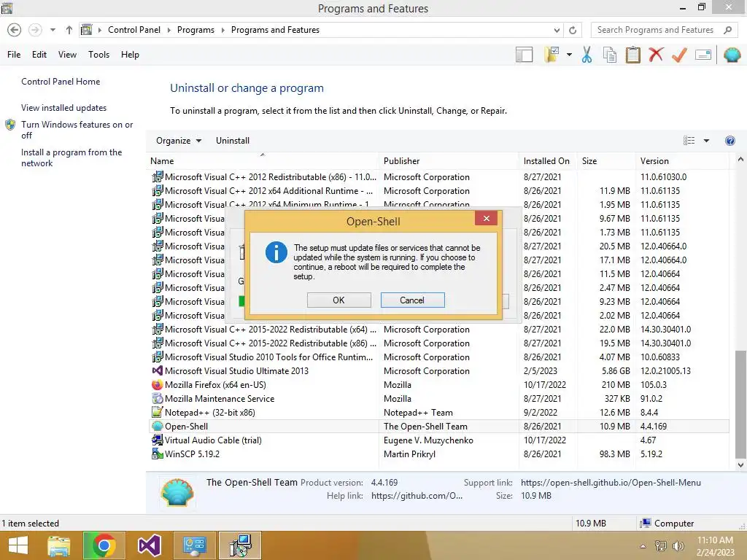747x560 pixels.
Task: Expand the view options dropdown arrow
Action: click(x=706, y=141)
